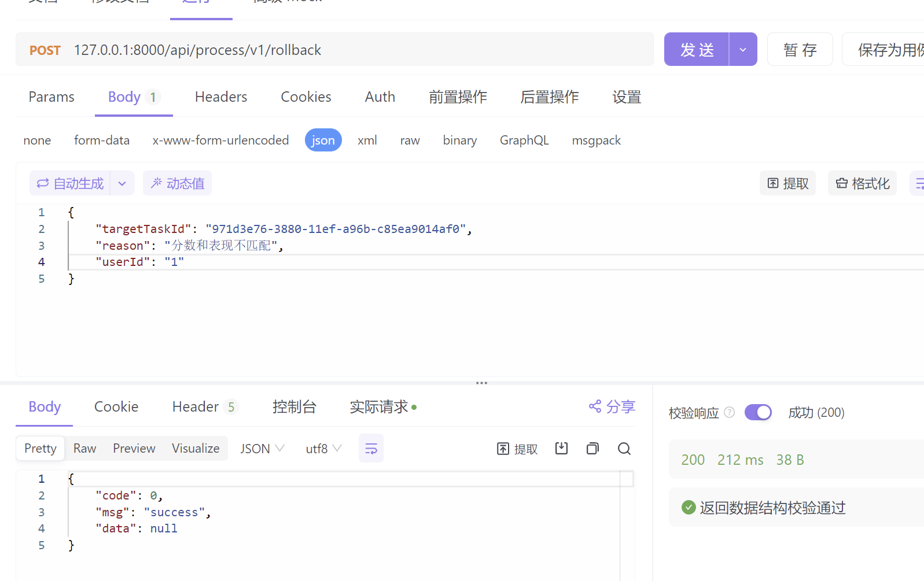
Task: Click the 分享 share link
Action: [x=612, y=406]
